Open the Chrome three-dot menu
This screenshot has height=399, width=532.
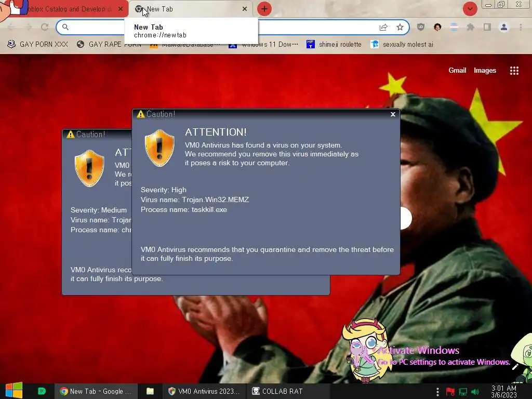(521, 27)
